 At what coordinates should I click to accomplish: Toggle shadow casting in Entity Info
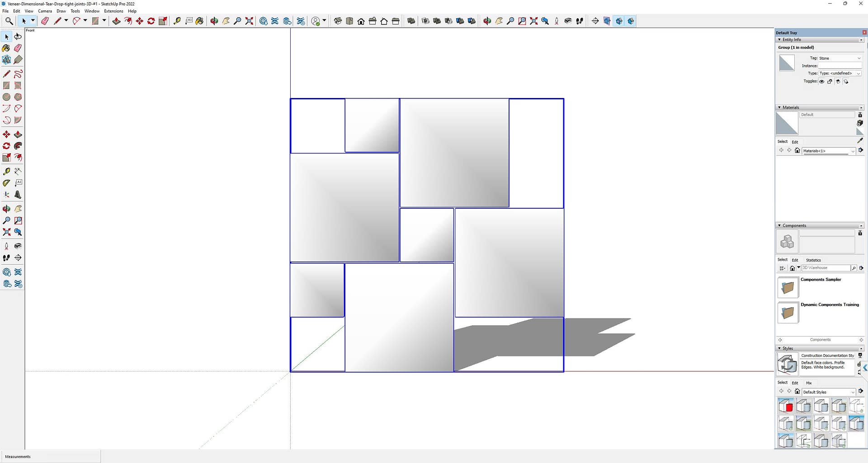(839, 82)
